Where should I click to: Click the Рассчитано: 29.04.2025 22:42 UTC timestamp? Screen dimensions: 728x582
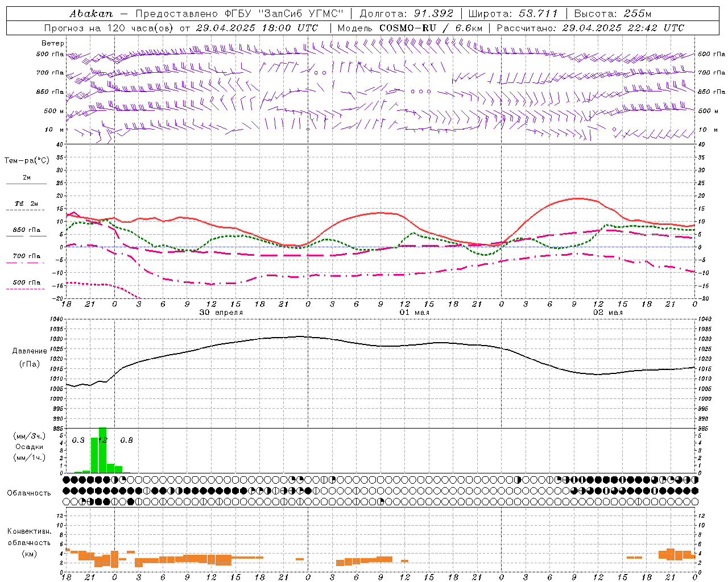click(590, 28)
